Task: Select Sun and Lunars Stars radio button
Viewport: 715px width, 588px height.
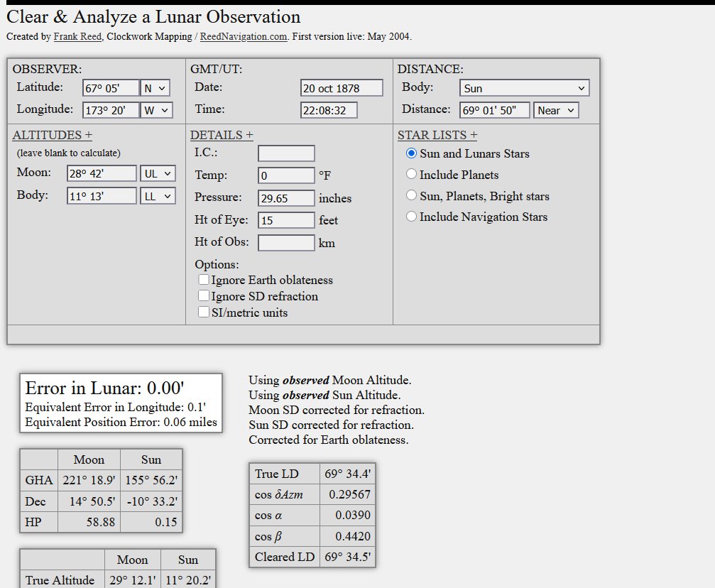Action: pos(411,153)
